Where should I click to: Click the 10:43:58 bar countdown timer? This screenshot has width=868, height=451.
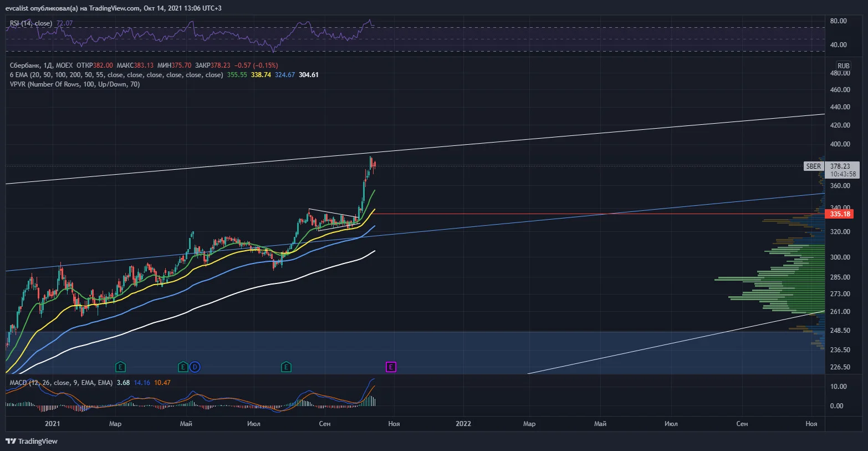click(843, 174)
